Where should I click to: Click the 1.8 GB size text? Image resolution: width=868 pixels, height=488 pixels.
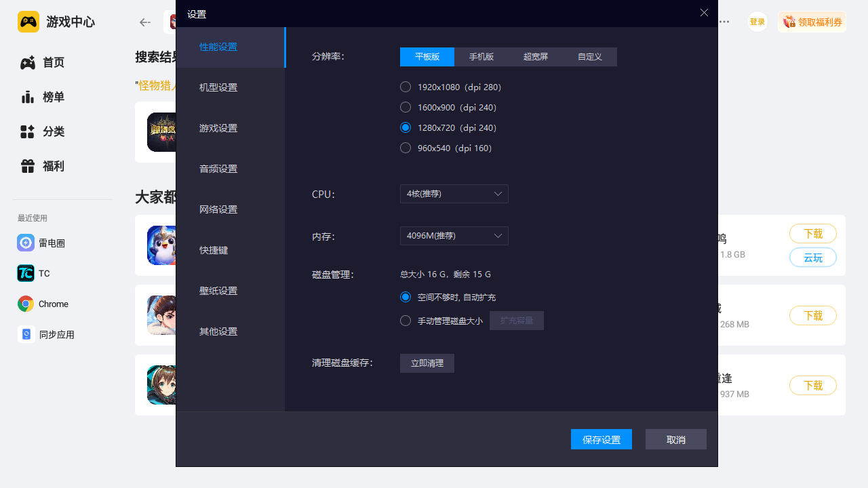pyautogui.click(x=732, y=255)
